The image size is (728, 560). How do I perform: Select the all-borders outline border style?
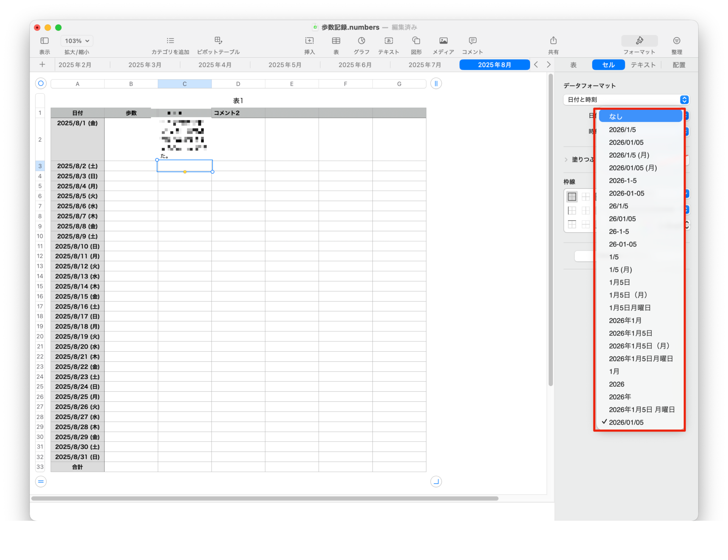pos(572,197)
